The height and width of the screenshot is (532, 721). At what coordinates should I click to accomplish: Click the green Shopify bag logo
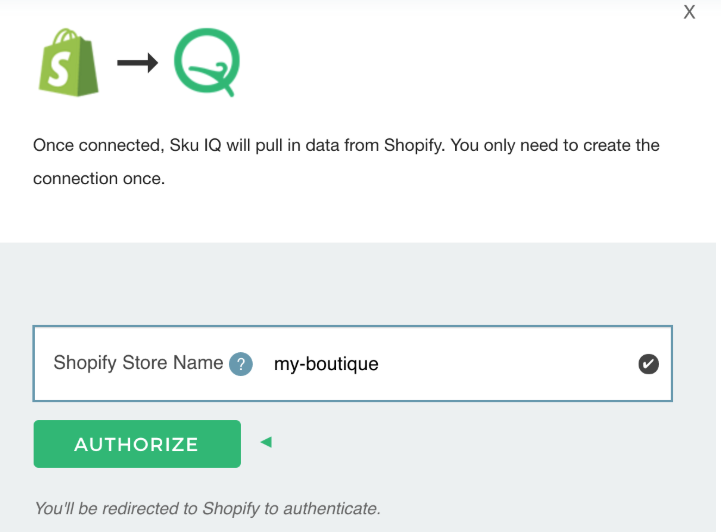point(69,62)
